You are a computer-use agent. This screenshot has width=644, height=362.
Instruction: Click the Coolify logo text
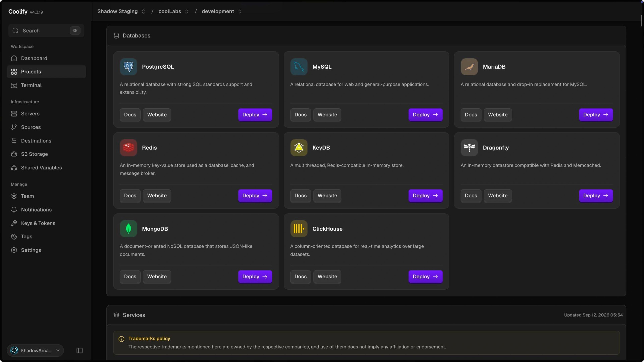click(x=18, y=12)
